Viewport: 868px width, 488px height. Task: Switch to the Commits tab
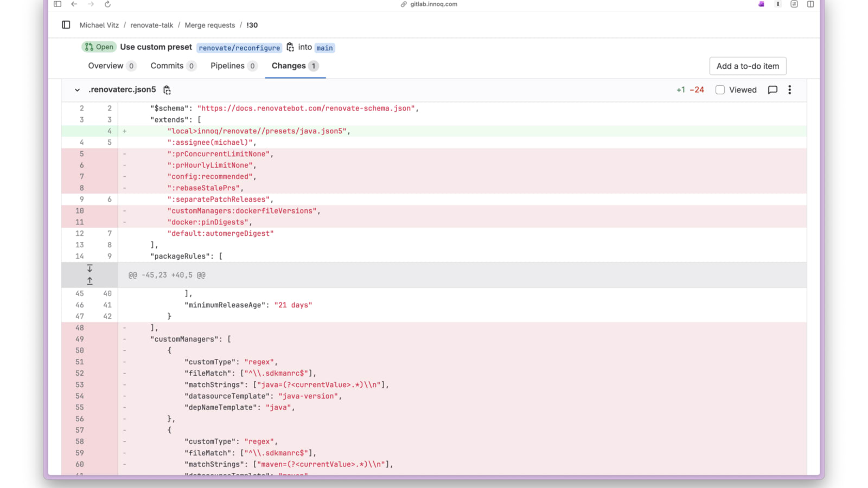click(x=173, y=66)
